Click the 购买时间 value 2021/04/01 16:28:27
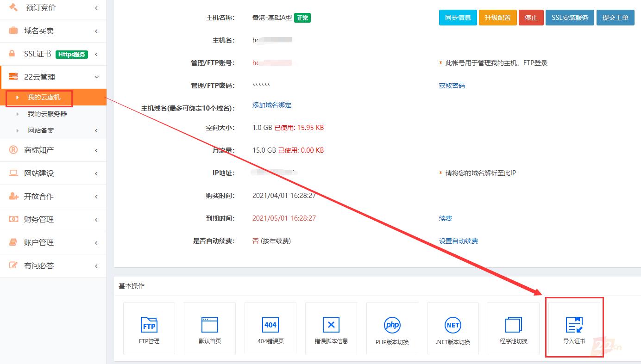 pos(284,196)
